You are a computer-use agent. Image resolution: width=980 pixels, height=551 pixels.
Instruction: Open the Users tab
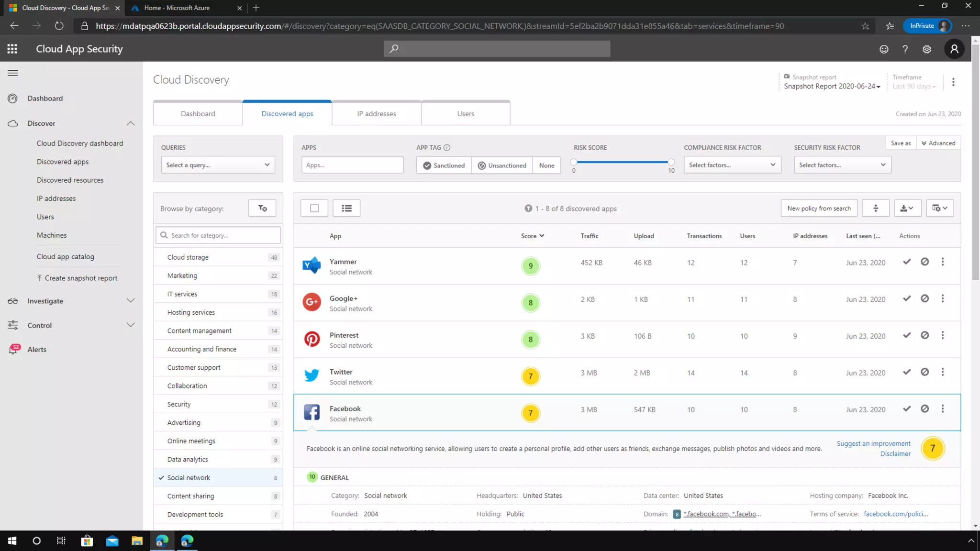pyautogui.click(x=465, y=114)
